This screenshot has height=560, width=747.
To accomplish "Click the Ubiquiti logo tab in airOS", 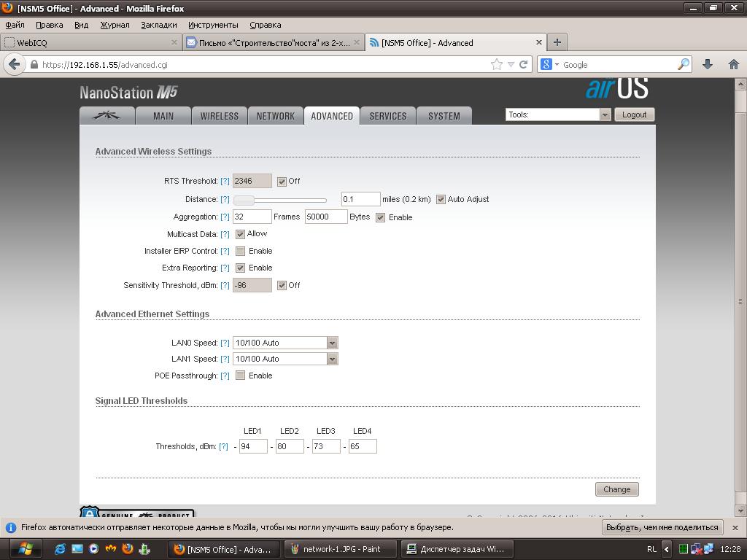I will pyautogui.click(x=107, y=116).
